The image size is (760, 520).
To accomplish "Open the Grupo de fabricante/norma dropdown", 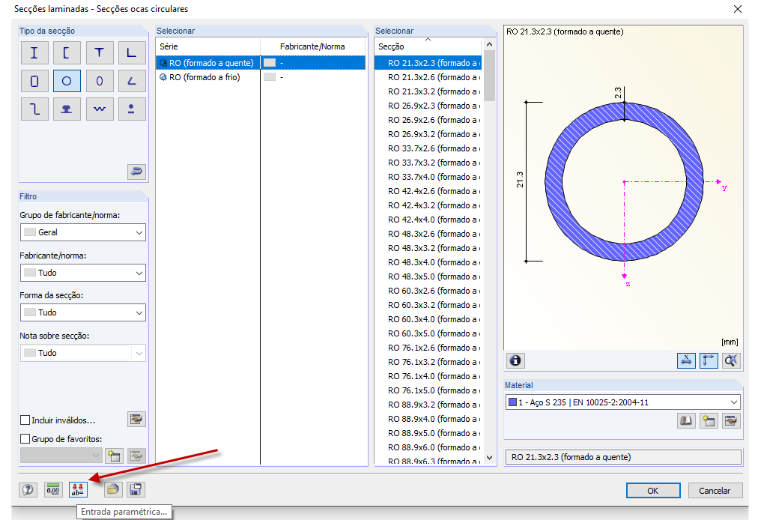I will pos(83,233).
